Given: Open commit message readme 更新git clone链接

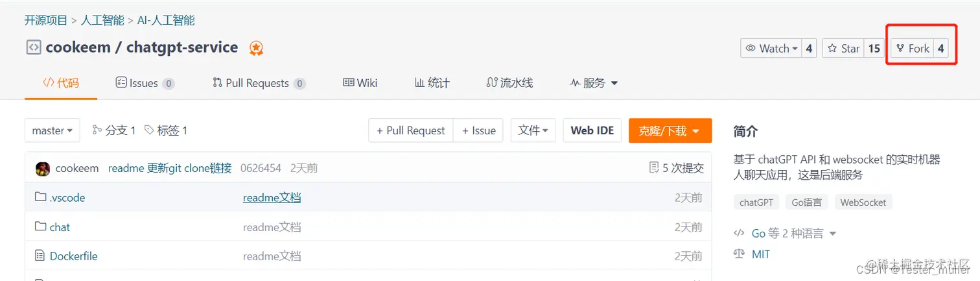Looking at the screenshot, I should [170, 168].
